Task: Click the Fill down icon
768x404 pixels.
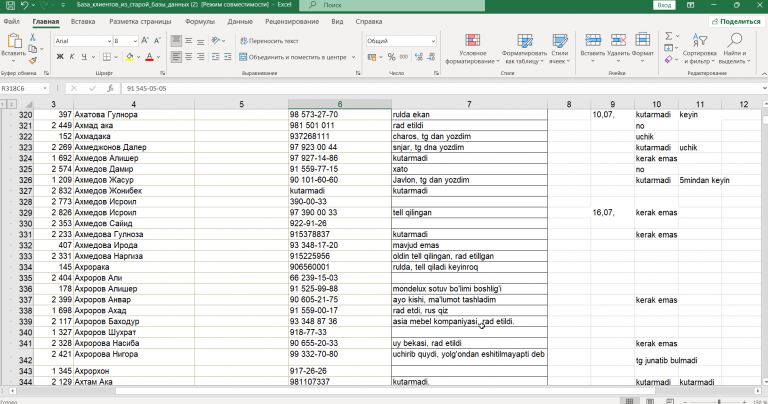Action: [669, 48]
